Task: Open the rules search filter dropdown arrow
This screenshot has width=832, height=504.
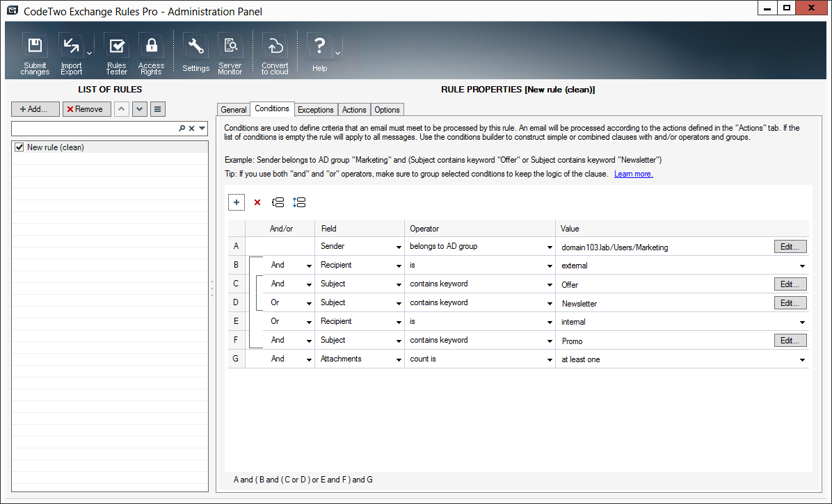Action: click(202, 128)
